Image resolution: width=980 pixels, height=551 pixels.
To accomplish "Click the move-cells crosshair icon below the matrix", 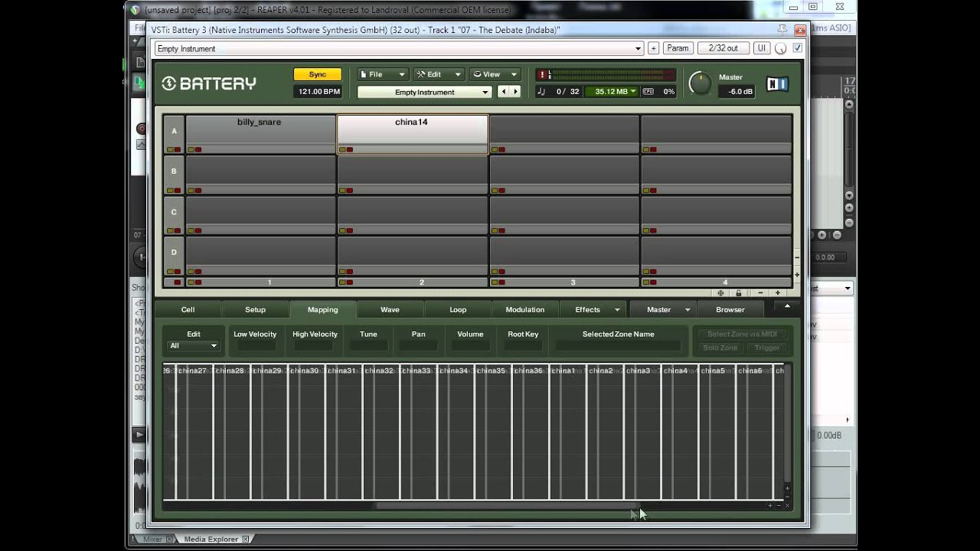I will click(x=720, y=293).
